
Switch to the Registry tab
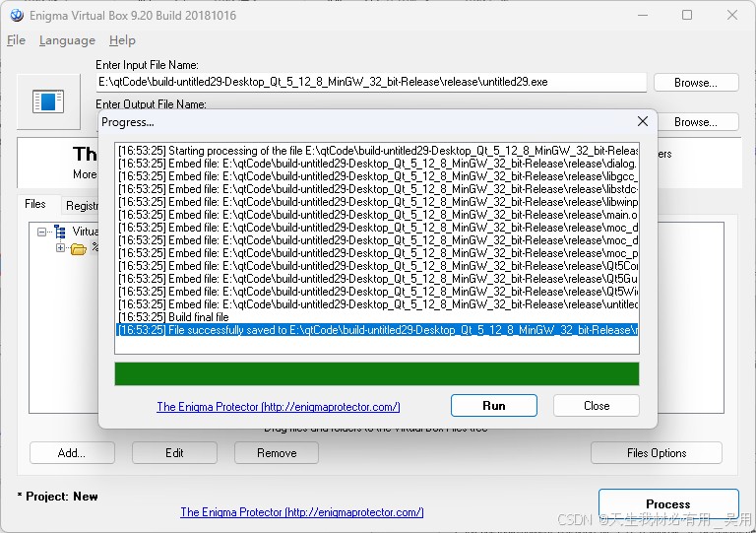coord(82,206)
